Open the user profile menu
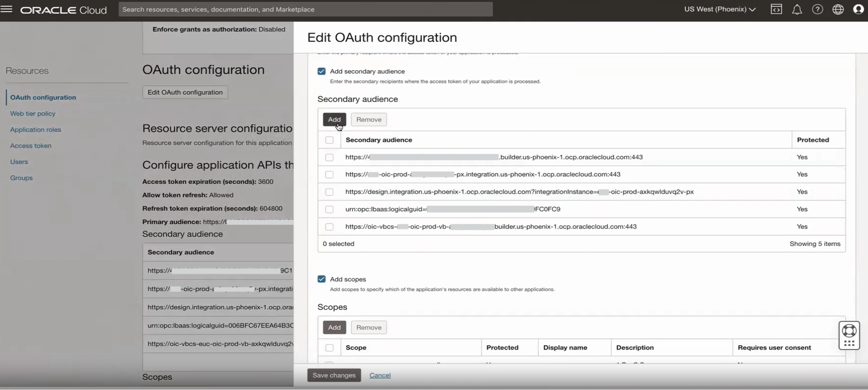Screen dimensions: 868x390 (x=858, y=9)
